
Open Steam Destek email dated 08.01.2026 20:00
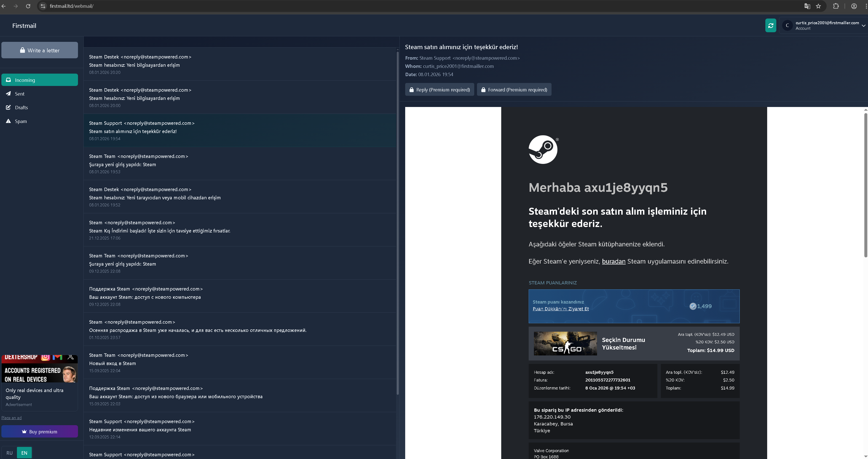240,97
